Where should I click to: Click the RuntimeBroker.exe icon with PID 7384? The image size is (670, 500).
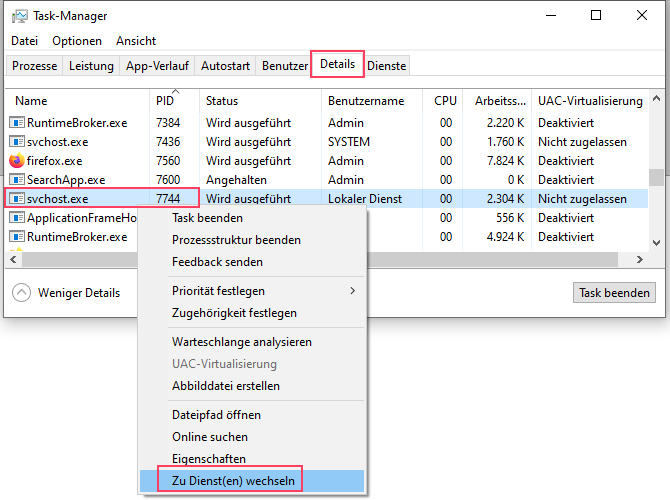pyautogui.click(x=17, y=123)
